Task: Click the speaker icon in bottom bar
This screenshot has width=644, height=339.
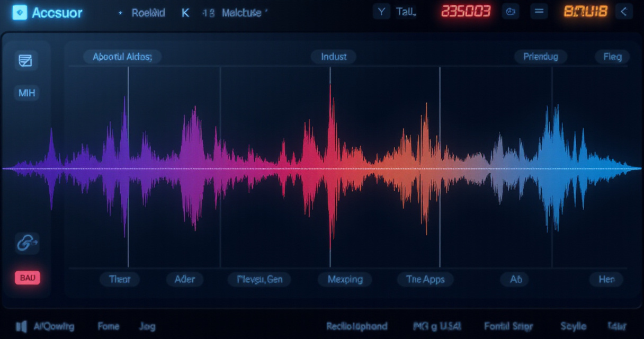Action: point(21,326)
